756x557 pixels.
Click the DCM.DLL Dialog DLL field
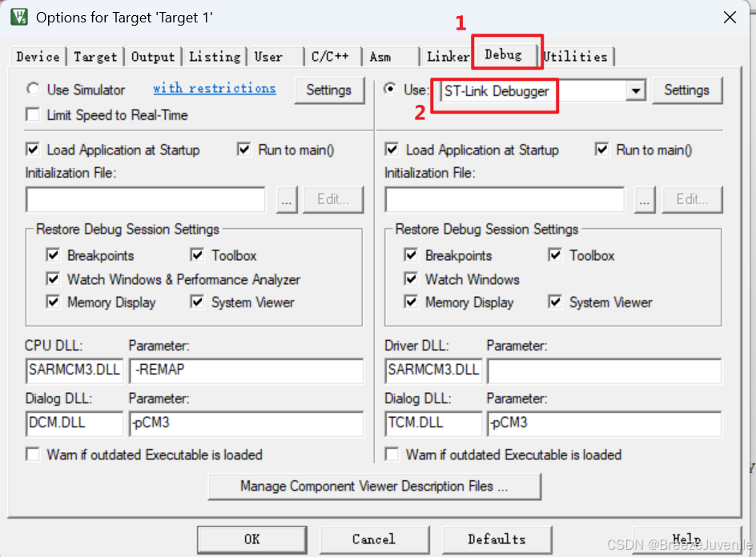[x=74, y=423]
